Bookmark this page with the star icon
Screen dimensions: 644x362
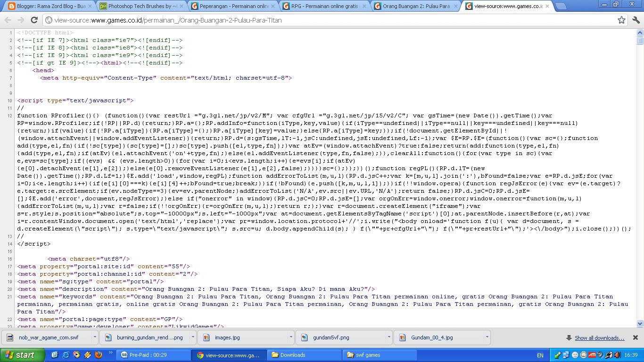[x=621, y=20]
